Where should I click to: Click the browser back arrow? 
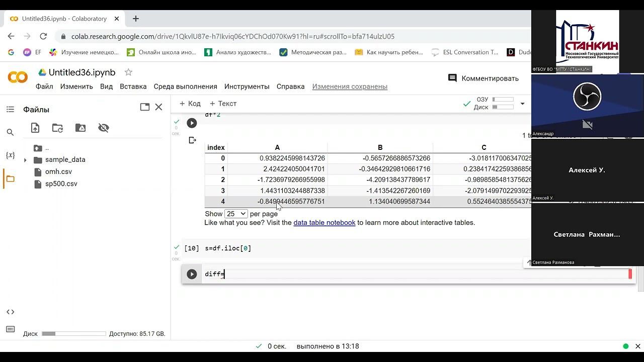(x=11, y=36)
